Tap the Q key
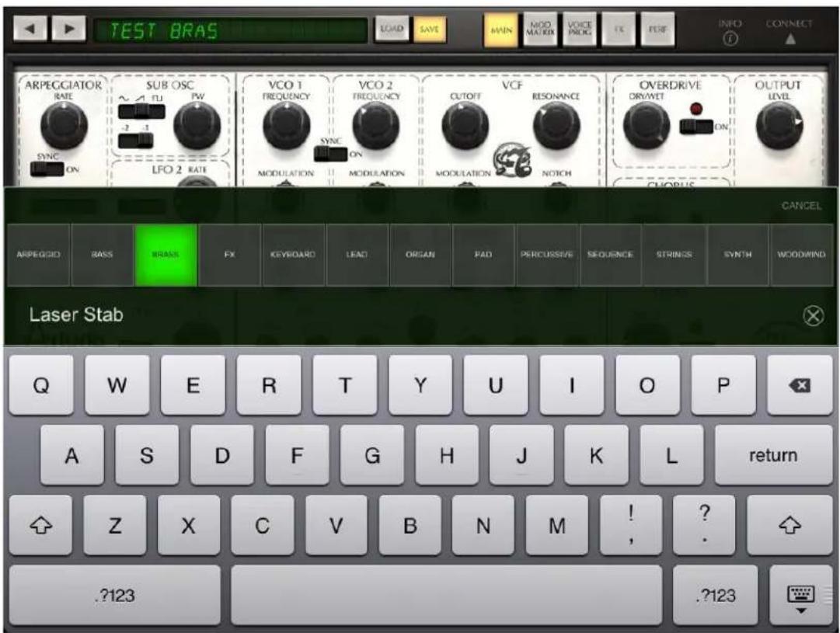 tap(41, 385)
